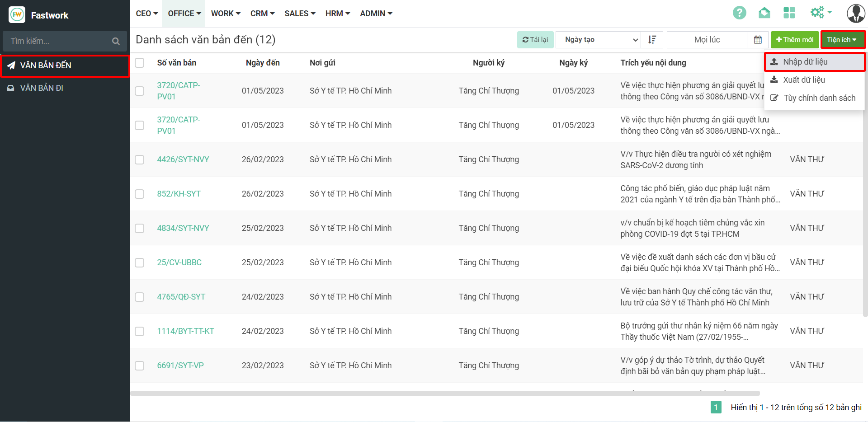Toggle the select-all checkbox in table header
868x422 pixels.
(140, 63)
